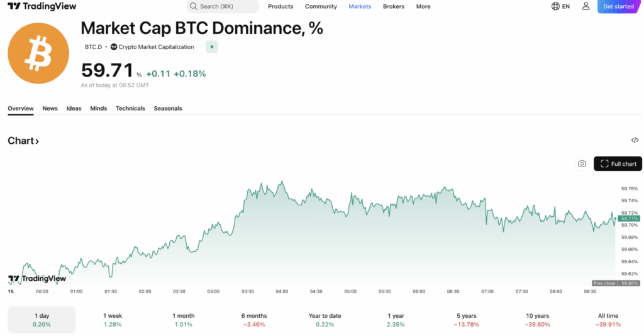Click the Search input field
This screenshot has width=644, height=336.
point(223,6)
